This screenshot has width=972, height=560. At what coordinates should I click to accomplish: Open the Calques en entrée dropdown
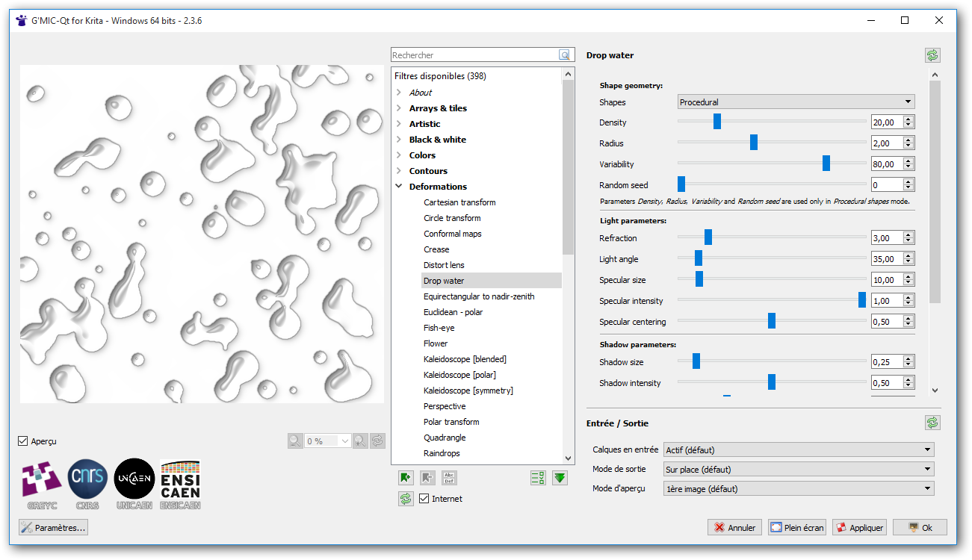click(799, 449)
